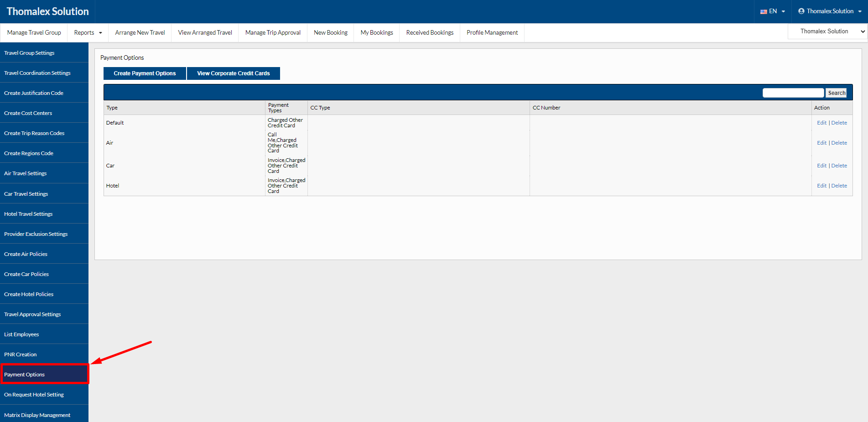Delete the Air payment option
Screen dimensions: 868x422
[x=839, y=143]
